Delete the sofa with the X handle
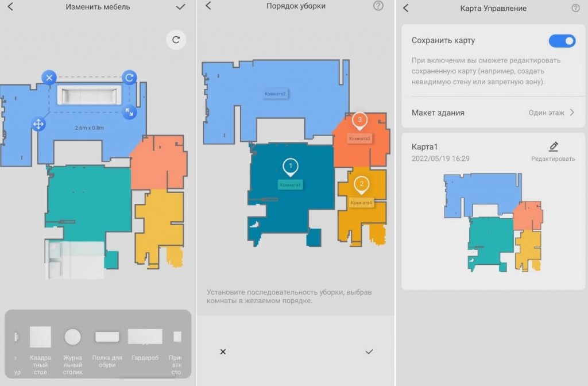Image resolution: width=588 pixels, height=386 pixels. (x=49, y=77)
